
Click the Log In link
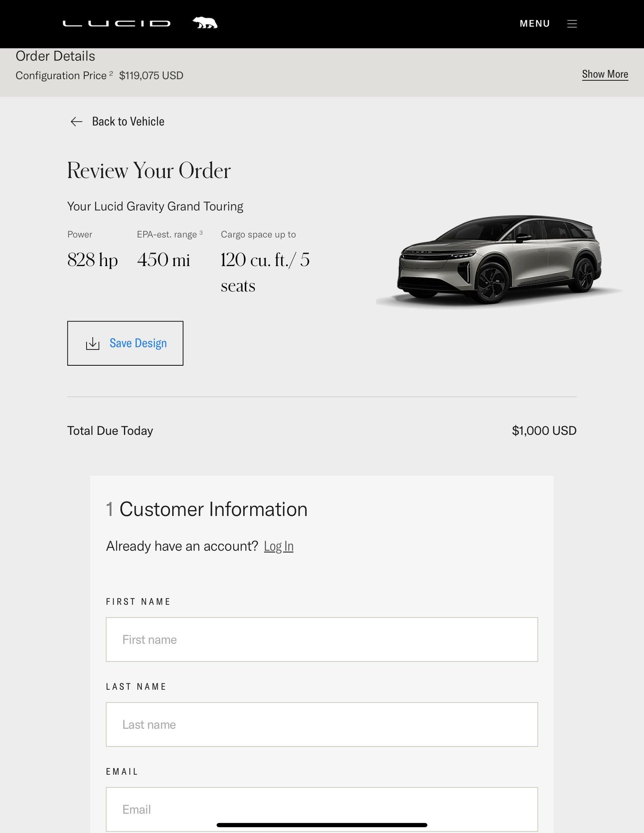coord(278,546)
